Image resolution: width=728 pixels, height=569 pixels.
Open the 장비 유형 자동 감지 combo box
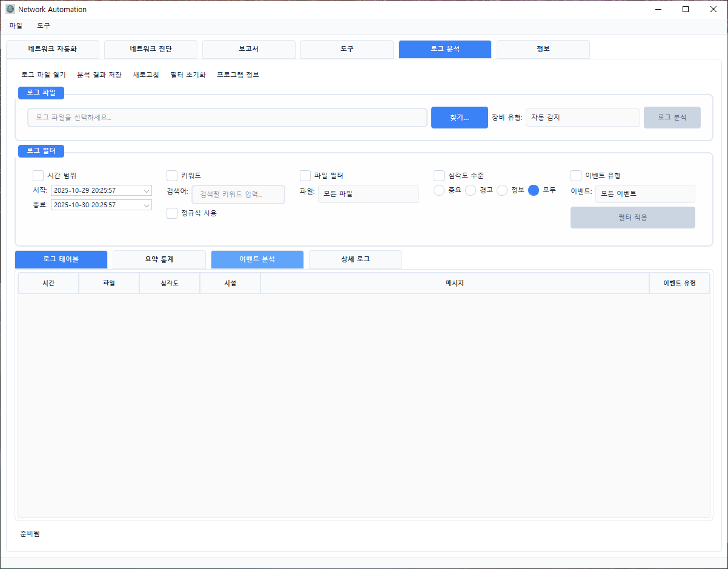[x=582, y=118]
